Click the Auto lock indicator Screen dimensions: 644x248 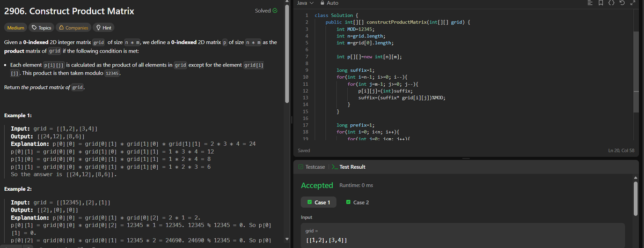[x=330, y=3]
